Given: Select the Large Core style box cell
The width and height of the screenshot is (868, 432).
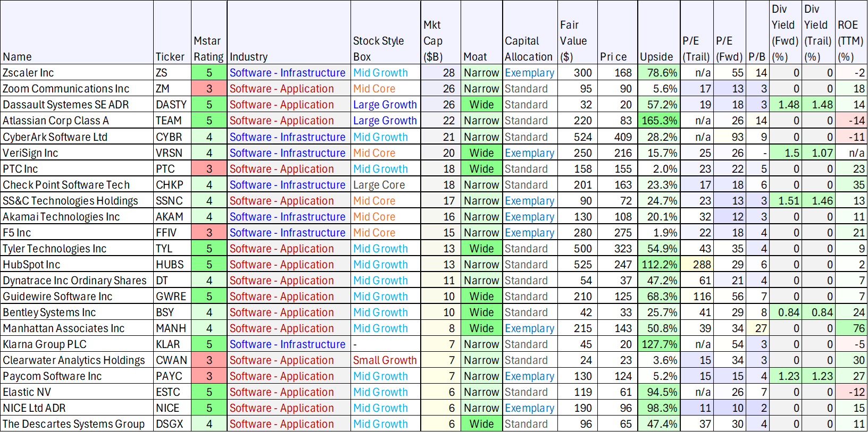Looking at the screenshot, I should [386, 184].
